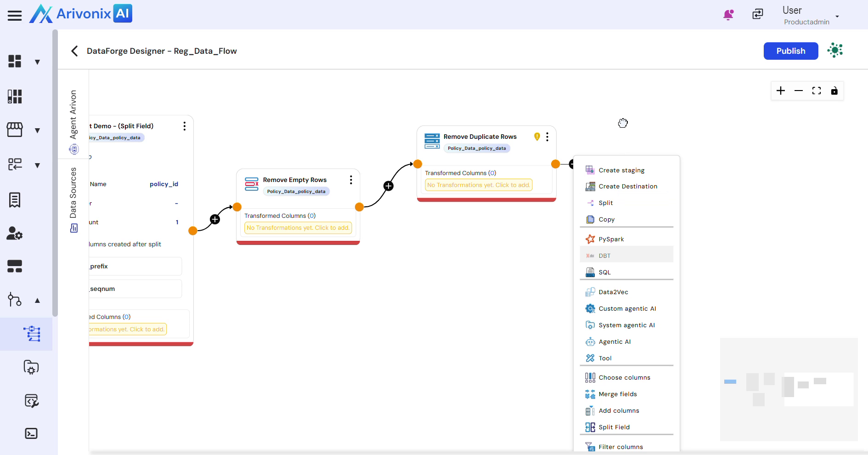Toggle the canvas lock icon
The width and height of the screenshot is (868, 455).
834,91
